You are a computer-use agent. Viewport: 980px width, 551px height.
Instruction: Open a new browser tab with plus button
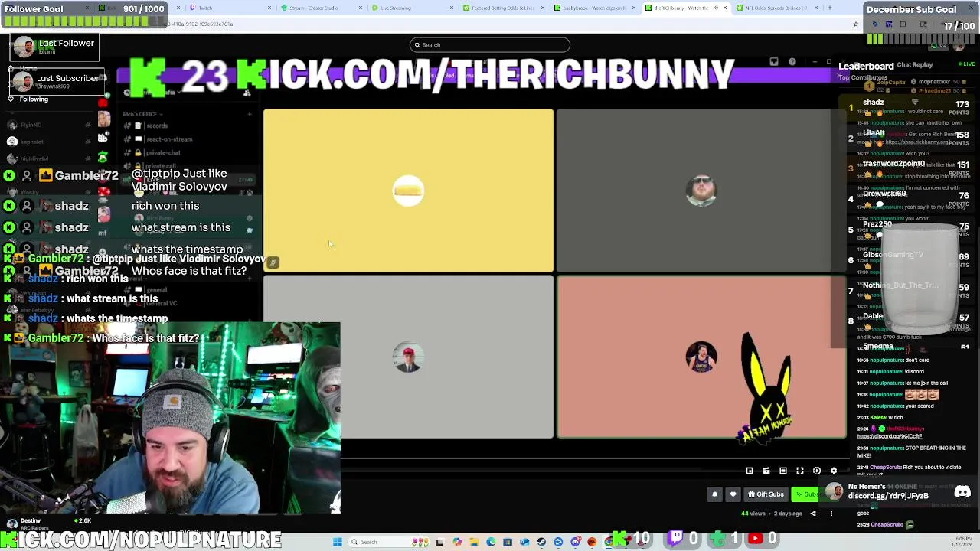pyautogui.click(x=831, y=8)
